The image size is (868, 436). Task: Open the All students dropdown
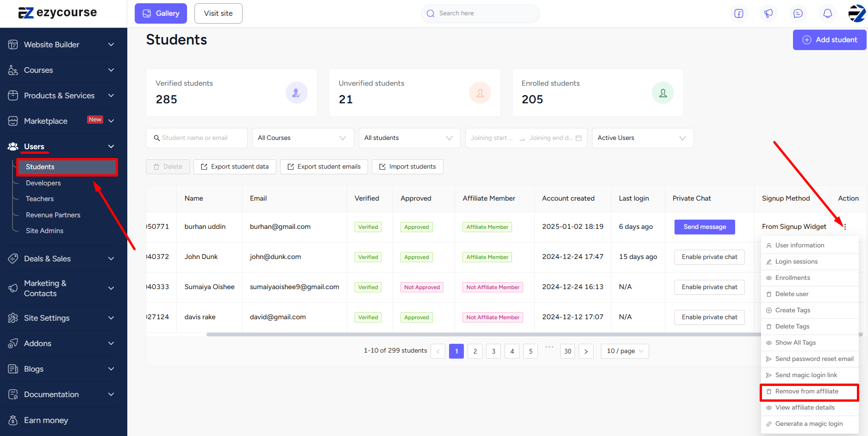point(409,138)
